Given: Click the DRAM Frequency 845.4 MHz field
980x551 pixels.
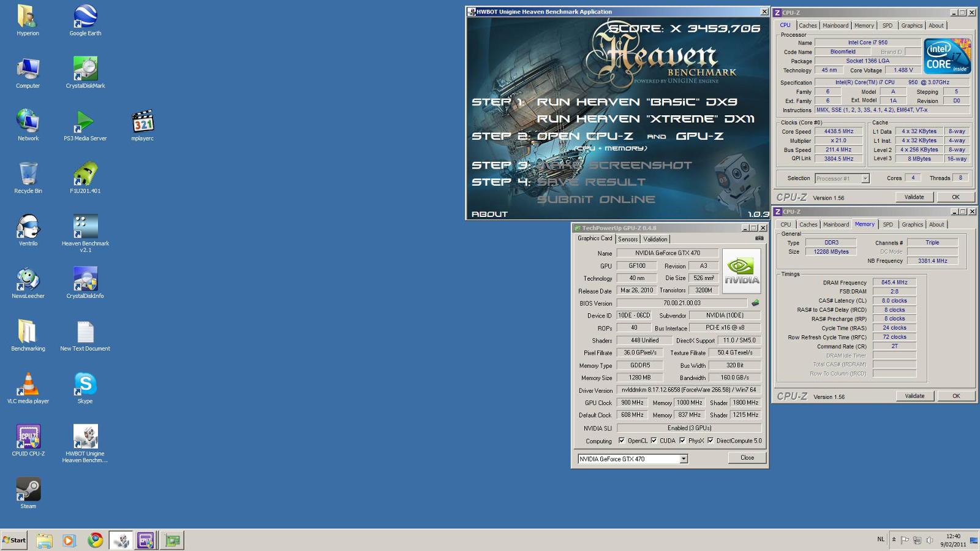Looking at the screenshot, I should click(x=894, y=283).
